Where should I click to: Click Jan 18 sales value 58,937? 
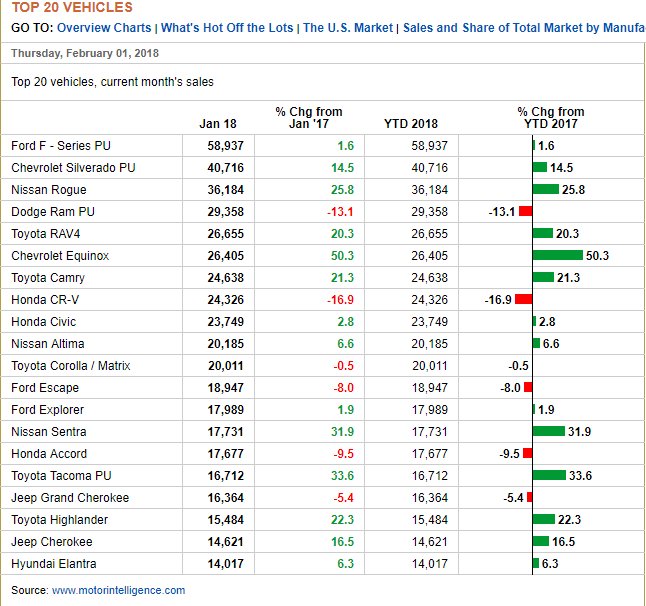225,145
